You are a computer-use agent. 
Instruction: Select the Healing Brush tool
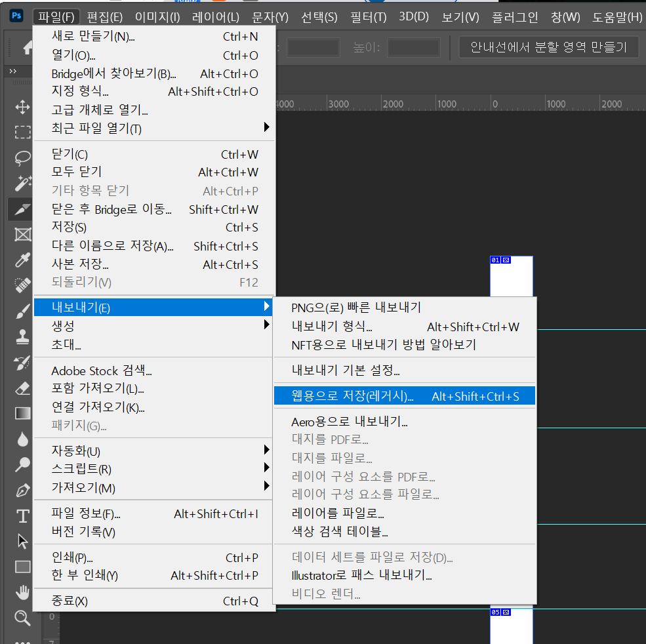coord(22,285)
